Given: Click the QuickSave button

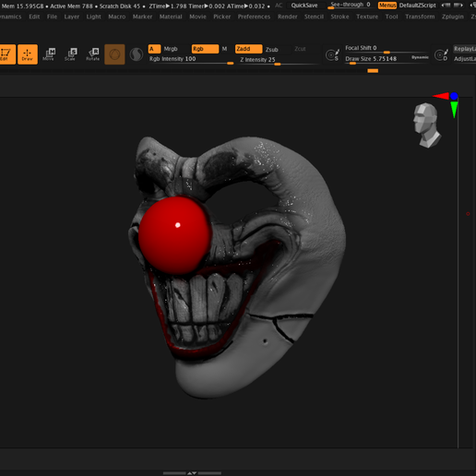Looking at the screenshot, I should coord(304,6).
